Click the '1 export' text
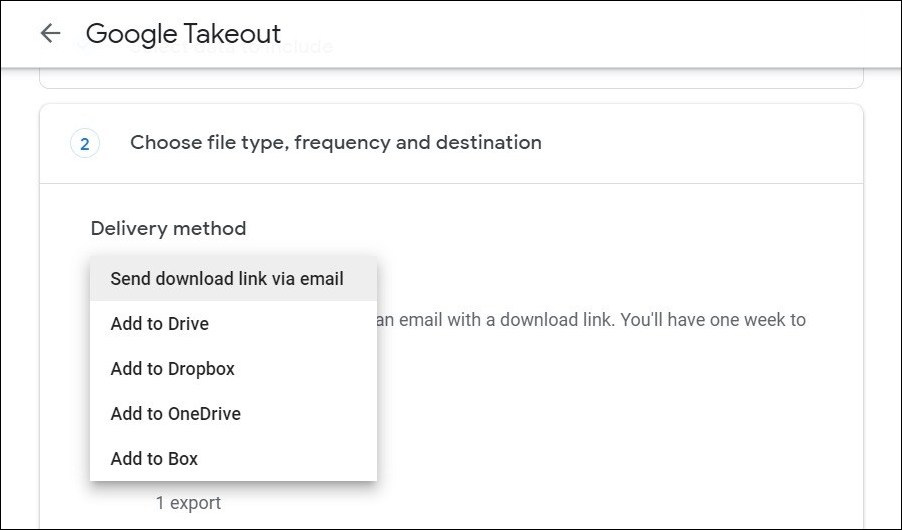Viewport: 902px width, 530px height. (188, 502)
